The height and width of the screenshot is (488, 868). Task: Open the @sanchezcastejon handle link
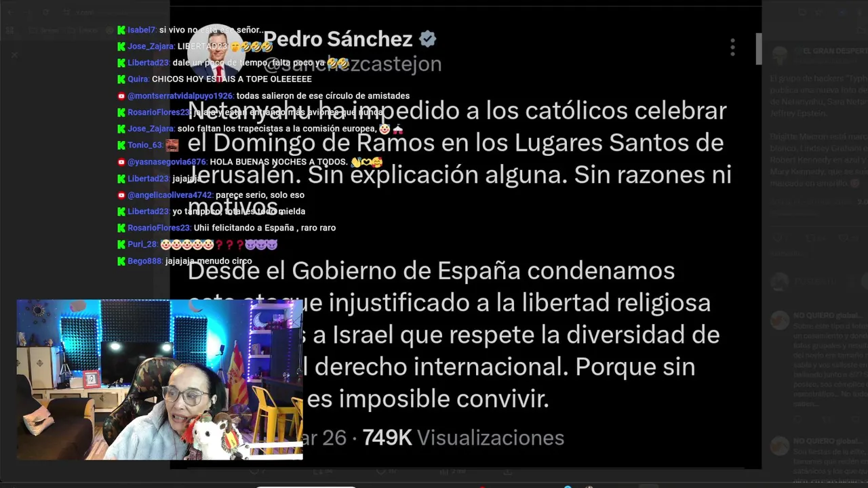[x=352, y=64]
